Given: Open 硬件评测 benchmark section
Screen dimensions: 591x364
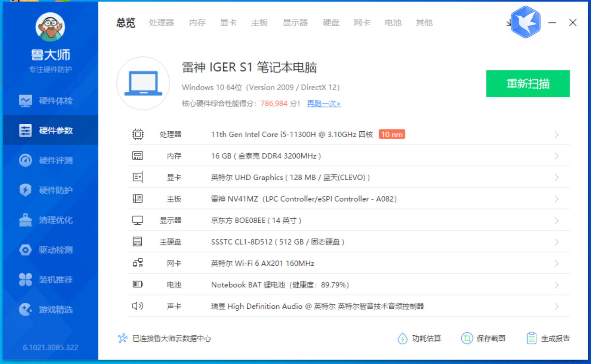Looking at the screenshot, I should [51, 160].
